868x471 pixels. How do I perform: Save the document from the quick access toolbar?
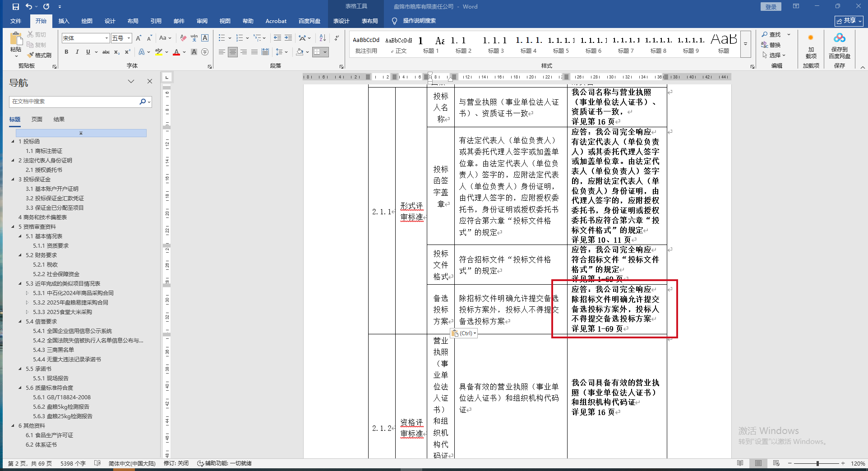click(x=16, y=7)
